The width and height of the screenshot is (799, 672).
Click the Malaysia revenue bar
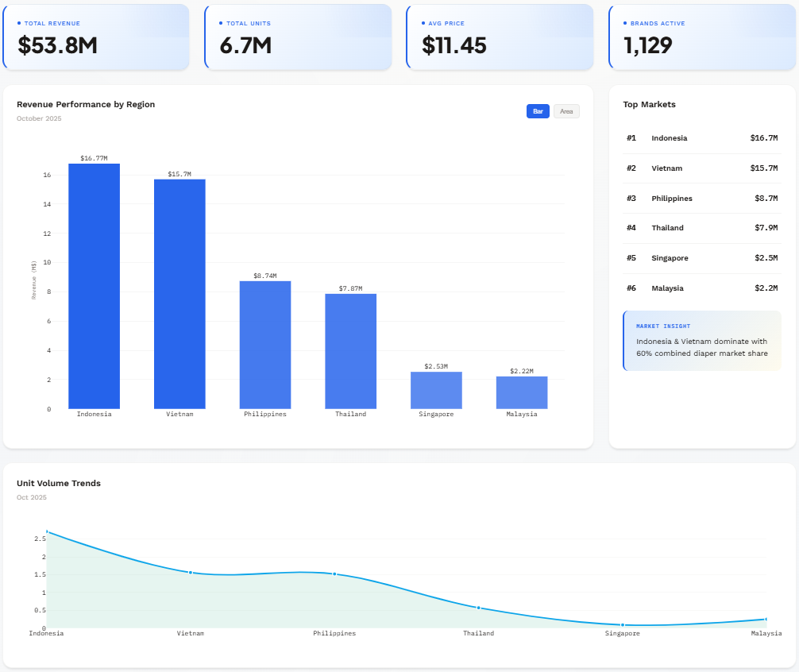(x=522, y=392)
